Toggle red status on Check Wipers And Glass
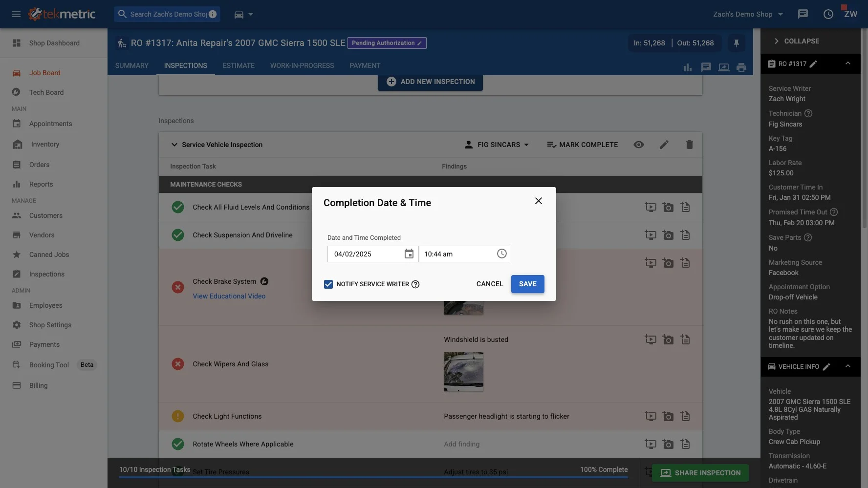The width and height of the screenshot is (868, 488). pyautogui.click(x=178, y=364)
